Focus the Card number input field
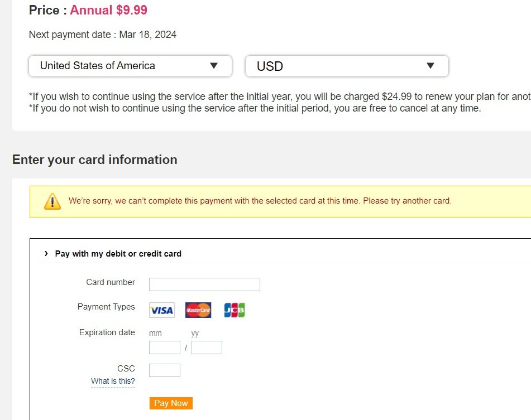This screenshot has height=420, width=531. (204, 284)
